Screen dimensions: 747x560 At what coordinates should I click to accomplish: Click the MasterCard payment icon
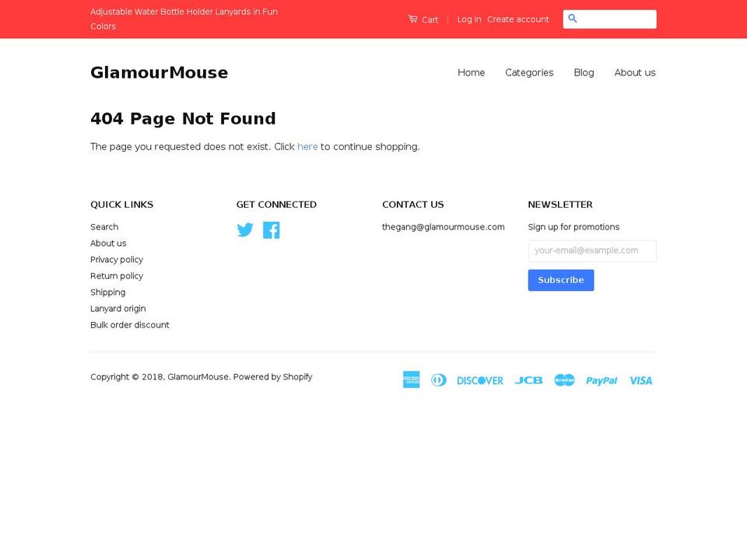tap(565, 380)
